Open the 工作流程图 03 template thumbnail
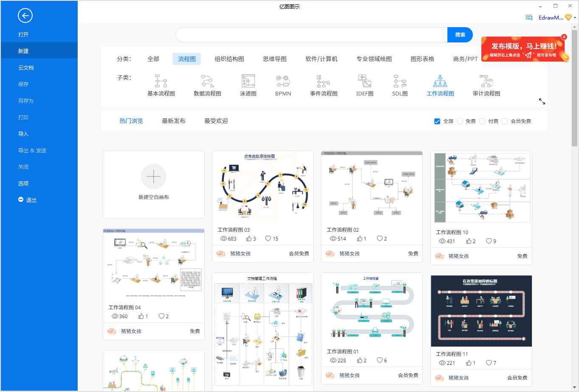The image size is (579, 392). pos(262,187)
